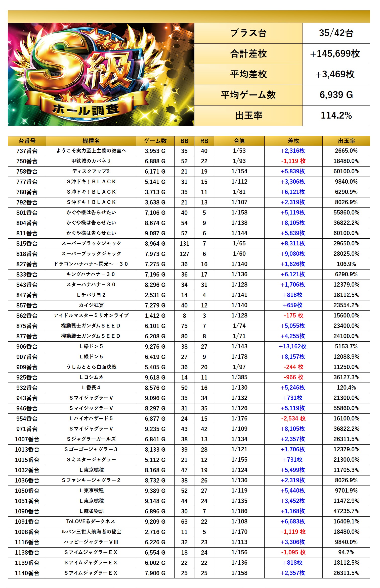Select the うしおととら白面決戦 machine name
This screenshot has height=588, width=380.
coord(91,367)
